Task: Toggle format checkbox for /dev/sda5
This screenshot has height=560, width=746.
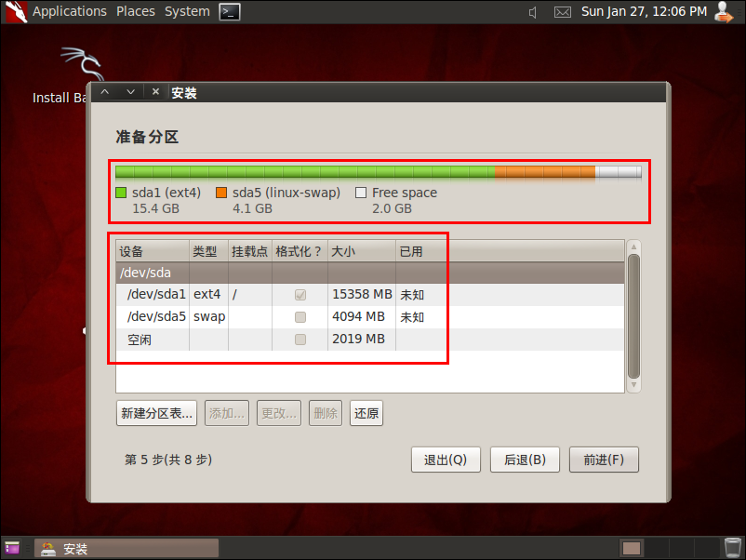Action: (x=300, y=317)
